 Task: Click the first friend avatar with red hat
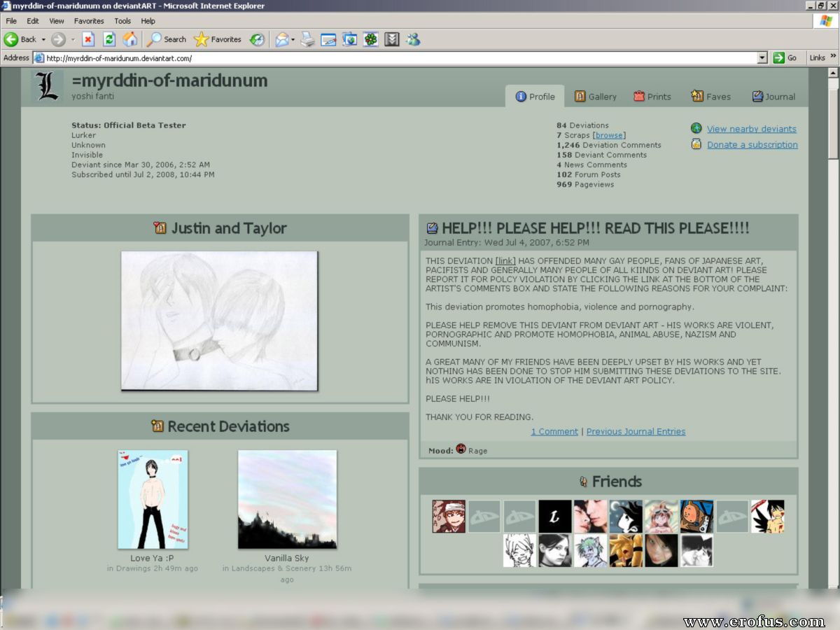coord(449,516)
